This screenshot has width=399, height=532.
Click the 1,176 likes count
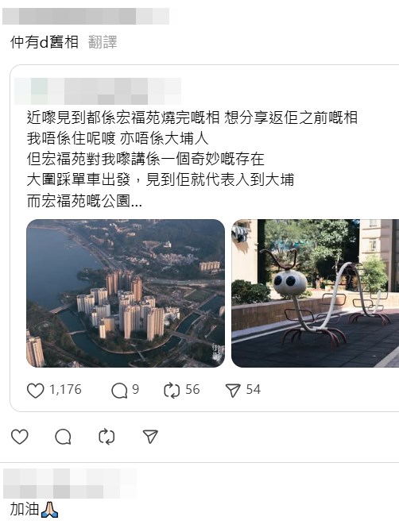click(x=65, y=390)
